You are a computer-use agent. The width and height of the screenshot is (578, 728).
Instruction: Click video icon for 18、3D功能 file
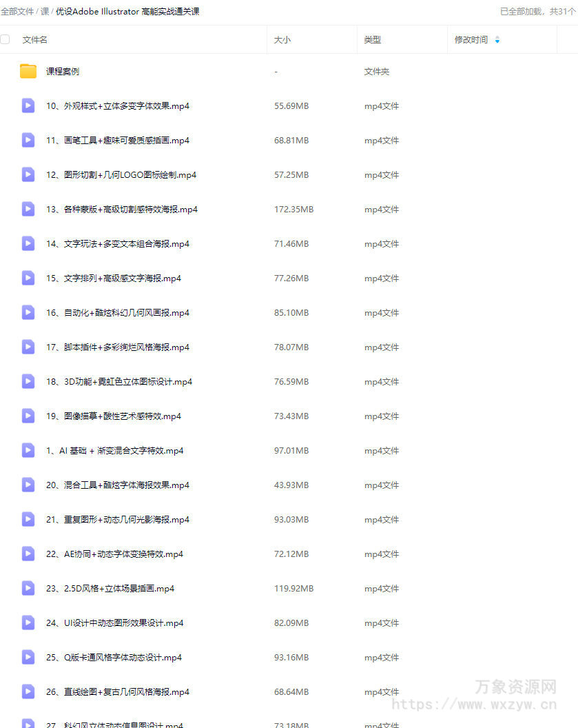click(x=28, y=382)
